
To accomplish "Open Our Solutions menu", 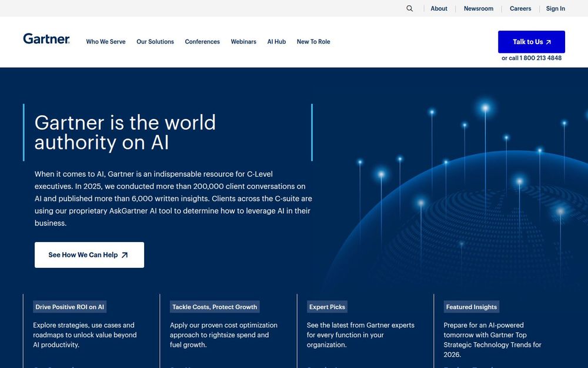I will 155,42.
